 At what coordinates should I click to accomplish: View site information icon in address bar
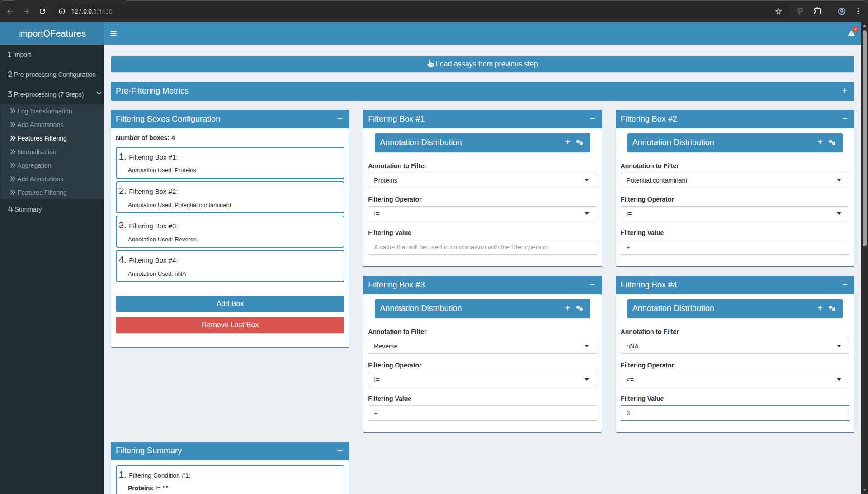62,11
